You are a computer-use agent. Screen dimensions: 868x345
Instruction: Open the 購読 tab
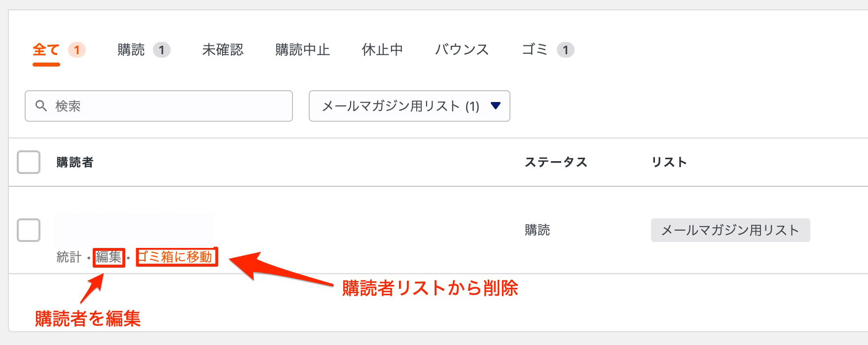pos(131,50)
